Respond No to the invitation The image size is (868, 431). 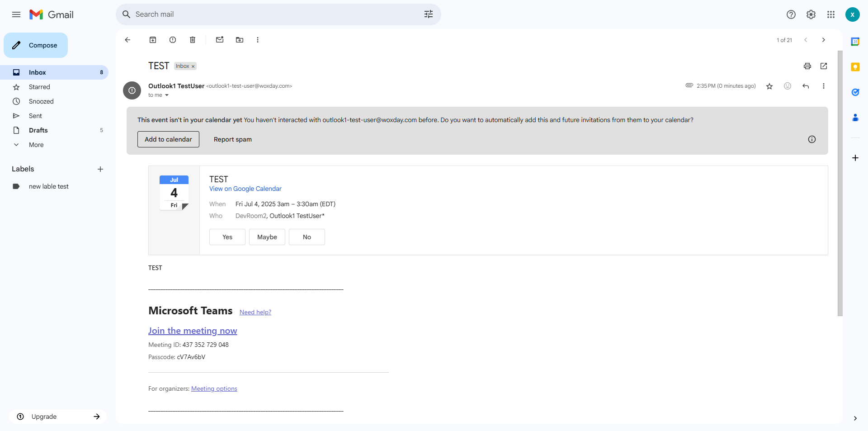[307, 237]
